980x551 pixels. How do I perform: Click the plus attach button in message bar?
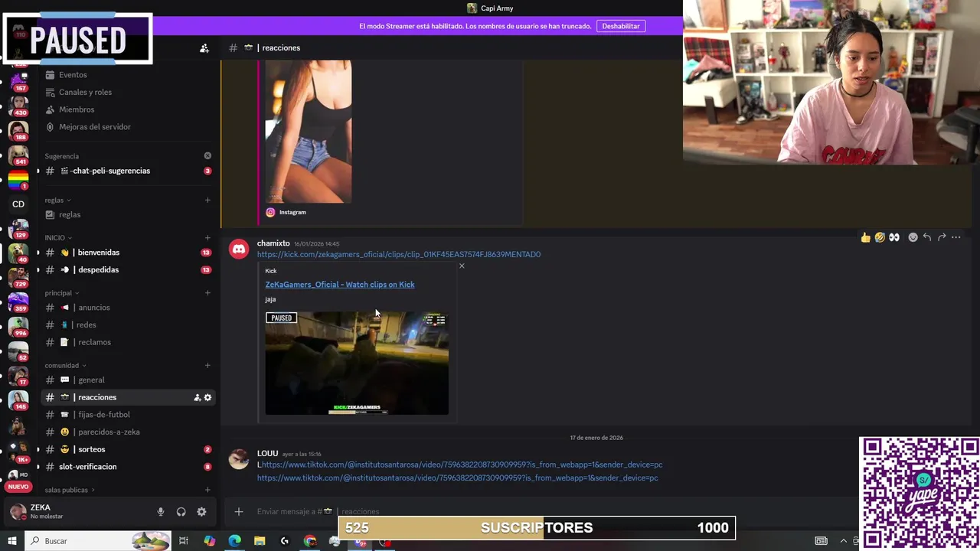pyautogui.click(x=239, y=511)
